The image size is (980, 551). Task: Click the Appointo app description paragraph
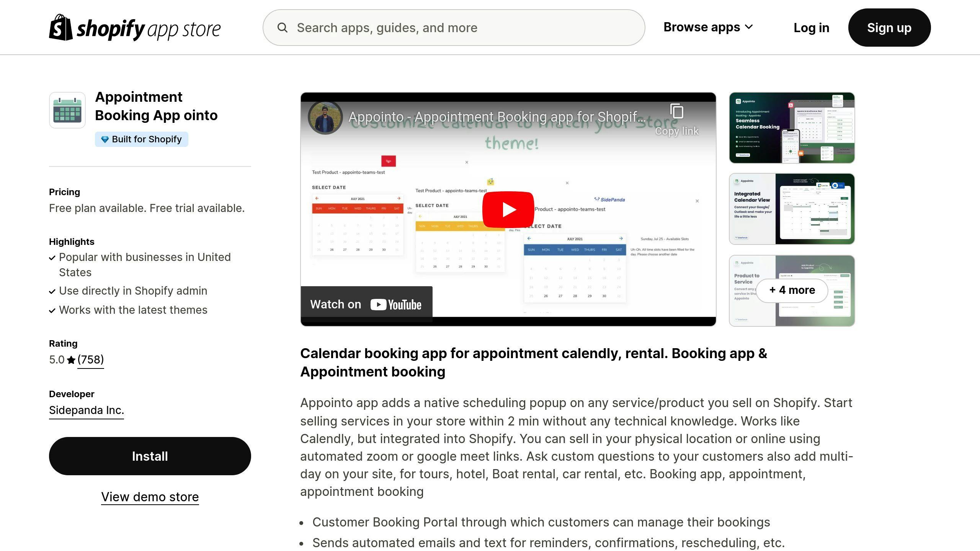tap(577, 447)
